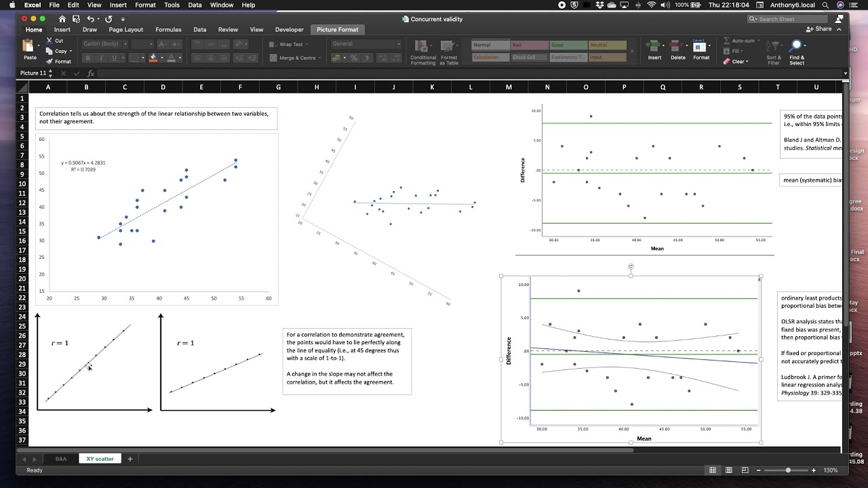This screenshot has width=868, height=488.
Task: Expand the Fill dropdown
Action: pyautogui.click(x=743, y=51)
